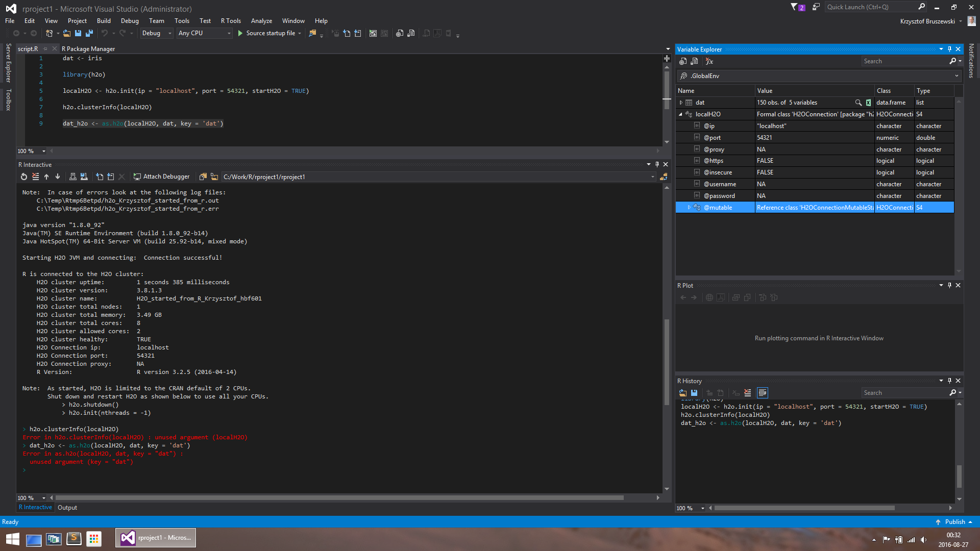Screen dimensions: 980x551
Task: Expand the dat variable row
Action: pos(681,103)
